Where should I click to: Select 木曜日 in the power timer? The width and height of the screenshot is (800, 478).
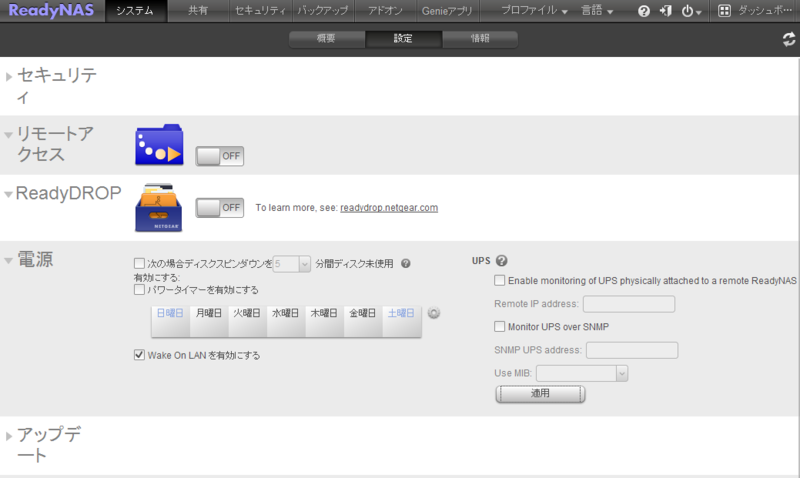324,321
